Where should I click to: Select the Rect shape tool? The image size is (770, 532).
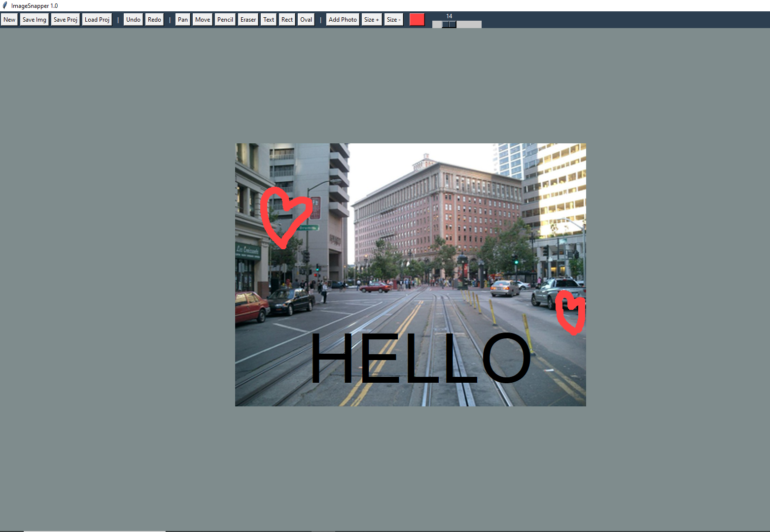pos(287,20)
